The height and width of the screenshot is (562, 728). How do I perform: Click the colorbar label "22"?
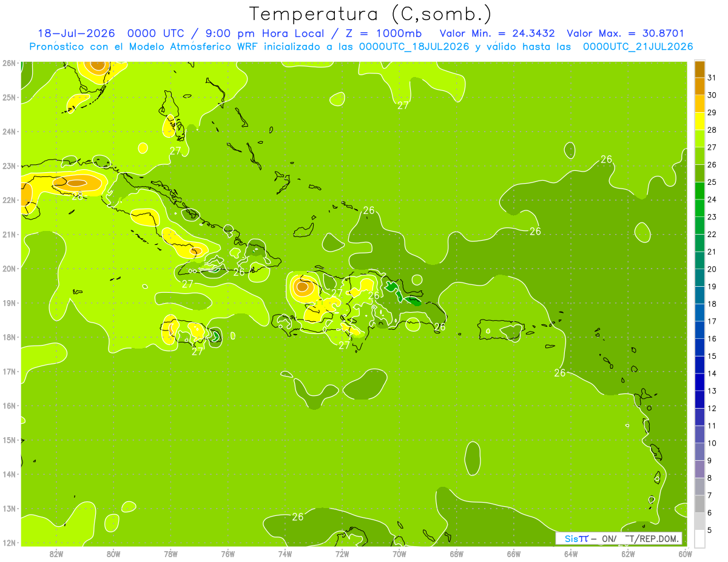(x=712, y=234)
